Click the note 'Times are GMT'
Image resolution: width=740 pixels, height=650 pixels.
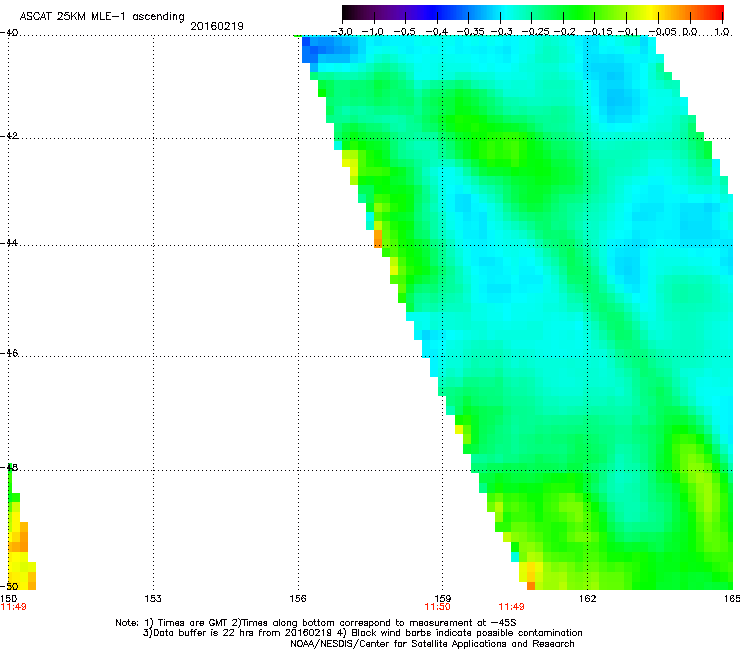(192, 623)
